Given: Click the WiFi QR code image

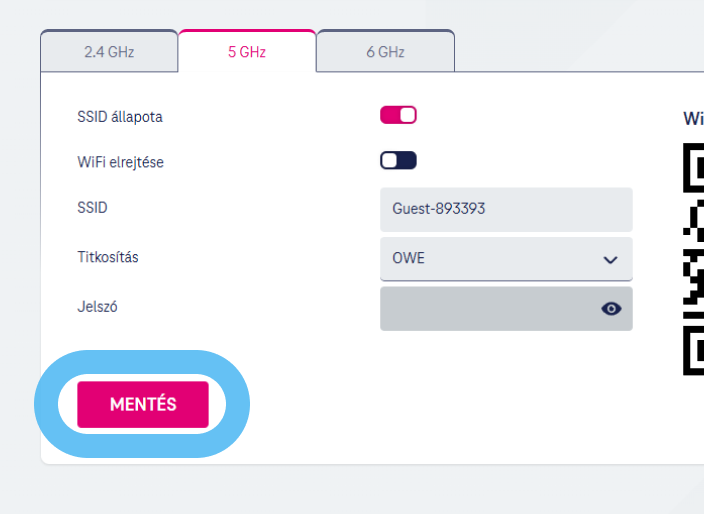Looking at the screenshot, I should coord(693,259).
